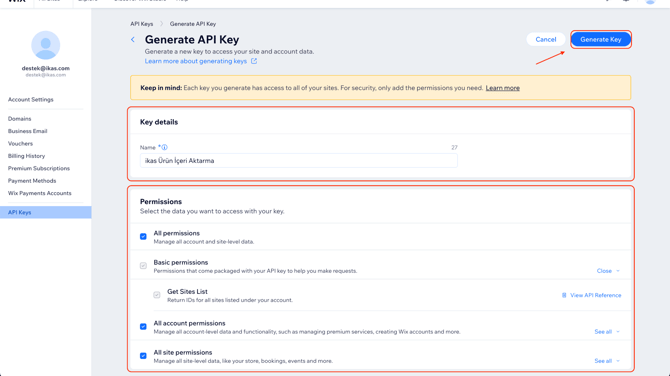Screen dimensions: 670x376
Task: Toggle the All account permissions checkbox
Action: click(x=143, y=326)
